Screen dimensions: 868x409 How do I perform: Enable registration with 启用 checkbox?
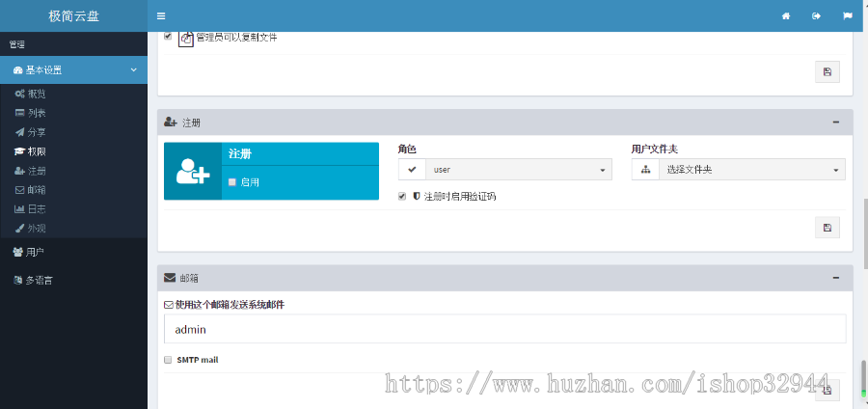tap(231, 181)
